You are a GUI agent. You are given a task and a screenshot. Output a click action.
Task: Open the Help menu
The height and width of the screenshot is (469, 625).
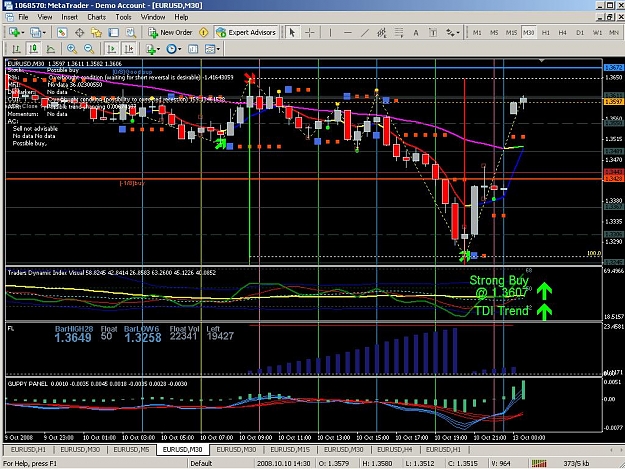[181, 17]
